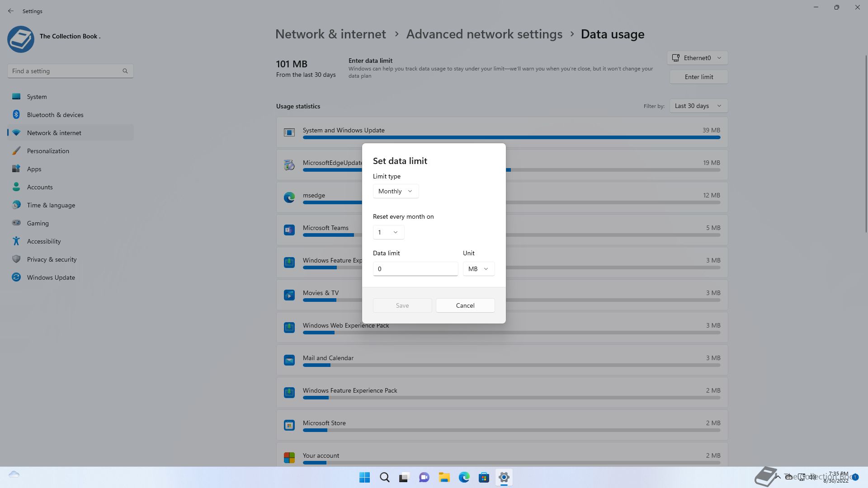868x488 pixels.
Task: Click the Your account colorful icon
Action: [x=289, y=458]
